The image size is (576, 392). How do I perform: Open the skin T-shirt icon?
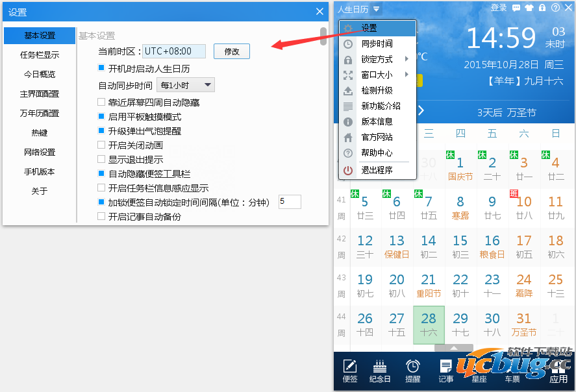coord(529,8)
